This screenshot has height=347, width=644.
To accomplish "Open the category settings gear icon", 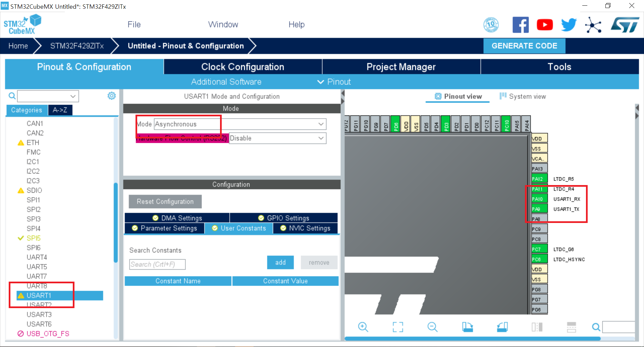I will pyautogui.click(x=112, y=96).
